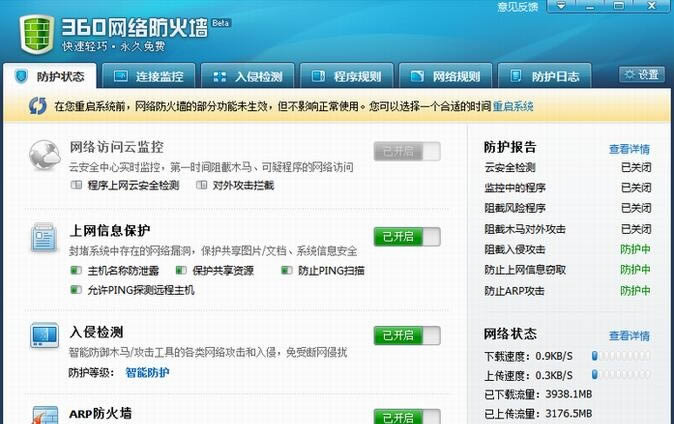Click the 入侵检测 monitor icon

pyautogui.click(x=44, y=335)
